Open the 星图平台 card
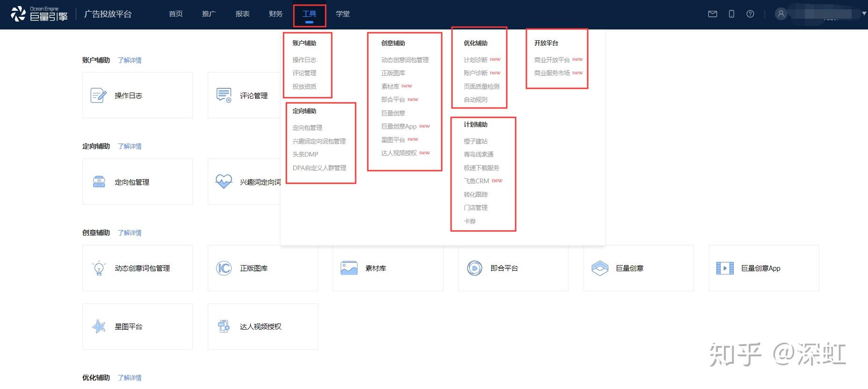 click(138, 326)
